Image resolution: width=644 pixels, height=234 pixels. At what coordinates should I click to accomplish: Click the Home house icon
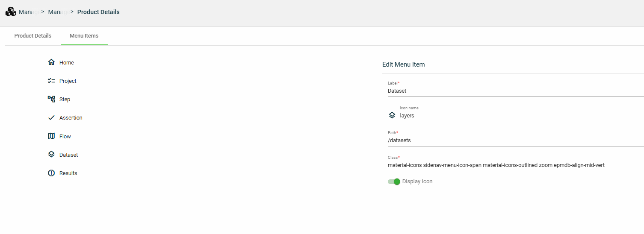[x=51, y=62]
